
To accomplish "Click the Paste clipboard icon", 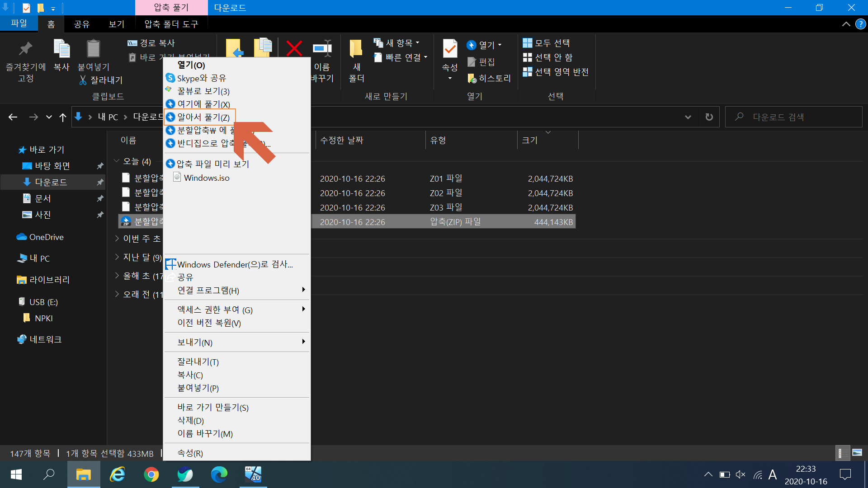I will click(x=93, y=49).
